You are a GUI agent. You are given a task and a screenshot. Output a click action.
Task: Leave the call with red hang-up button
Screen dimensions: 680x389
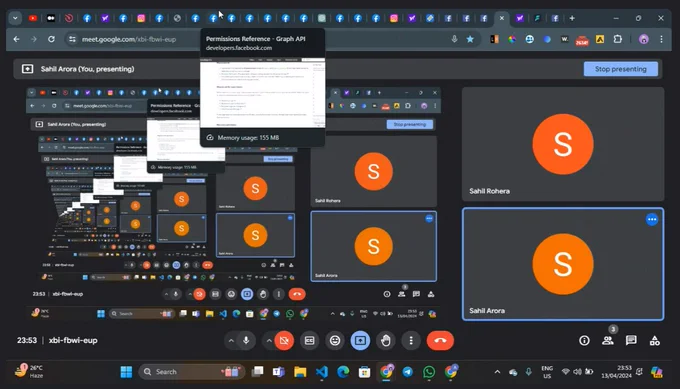tap(440, 341)
